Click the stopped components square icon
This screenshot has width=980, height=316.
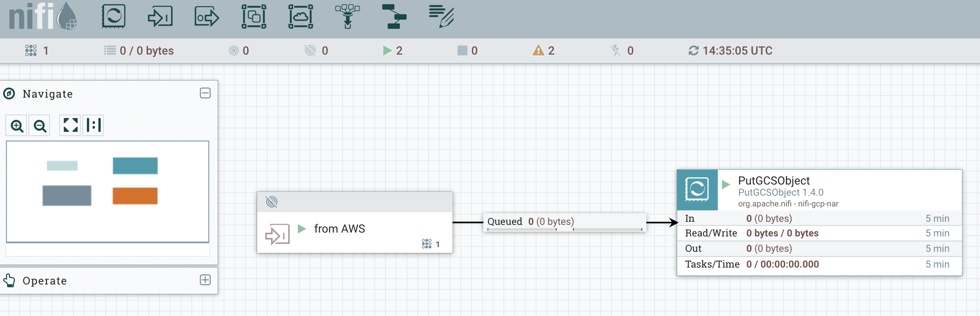(x=462, y=50)
